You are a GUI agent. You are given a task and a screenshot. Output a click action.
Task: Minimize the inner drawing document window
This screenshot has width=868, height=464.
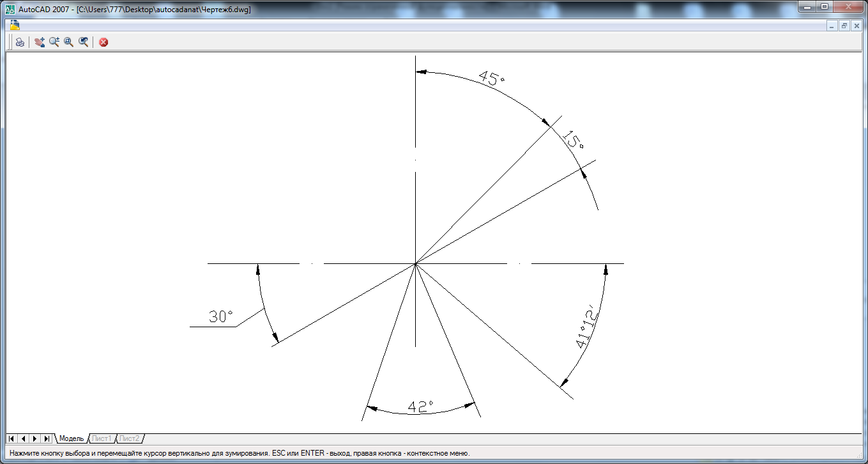(x=832, y=26)
